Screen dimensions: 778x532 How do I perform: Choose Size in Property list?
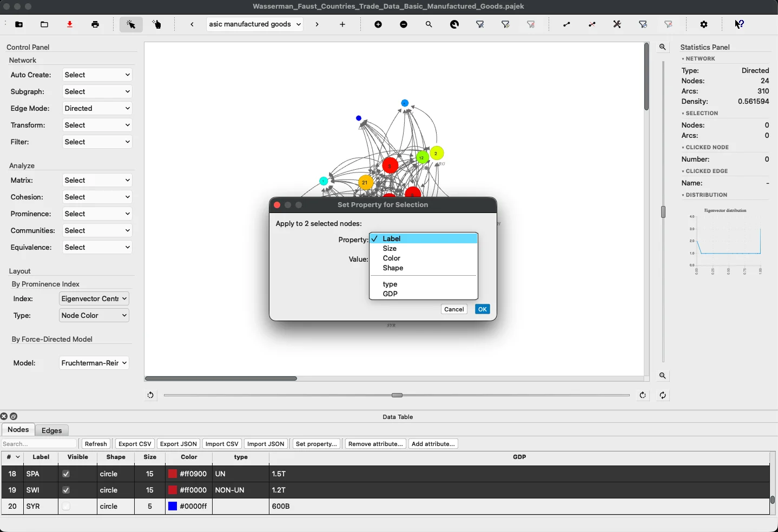point(424,249)
